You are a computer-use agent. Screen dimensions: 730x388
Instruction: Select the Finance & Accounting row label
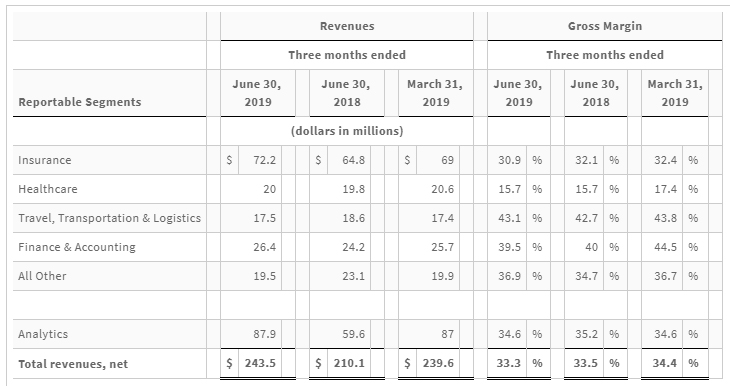pyautogui.click(x=77, y=247)
